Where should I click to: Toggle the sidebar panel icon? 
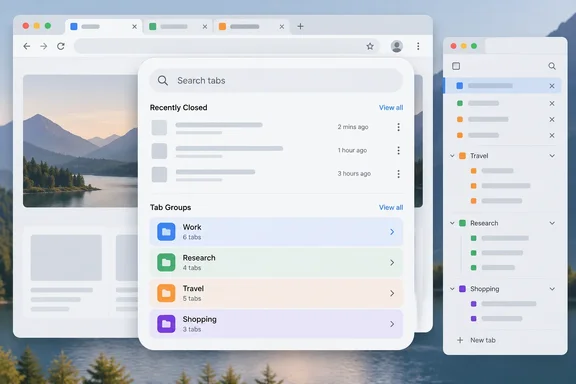coord(456,66)
